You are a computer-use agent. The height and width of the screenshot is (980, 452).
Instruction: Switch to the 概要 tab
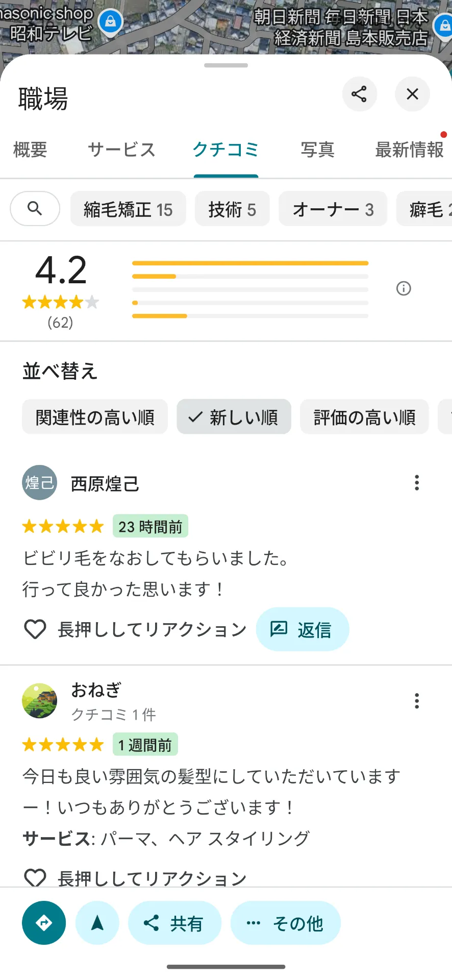[x=30, y=150]
